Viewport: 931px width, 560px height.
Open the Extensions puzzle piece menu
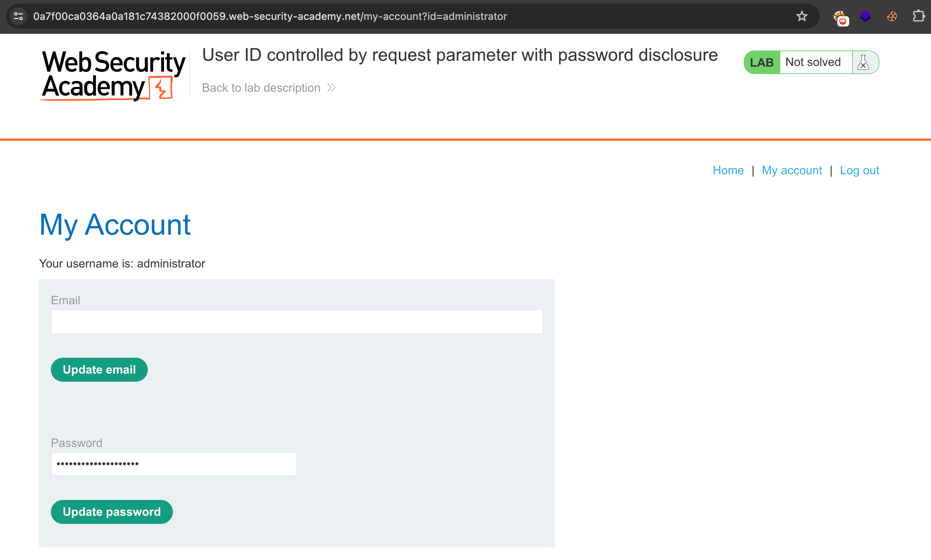918,16
